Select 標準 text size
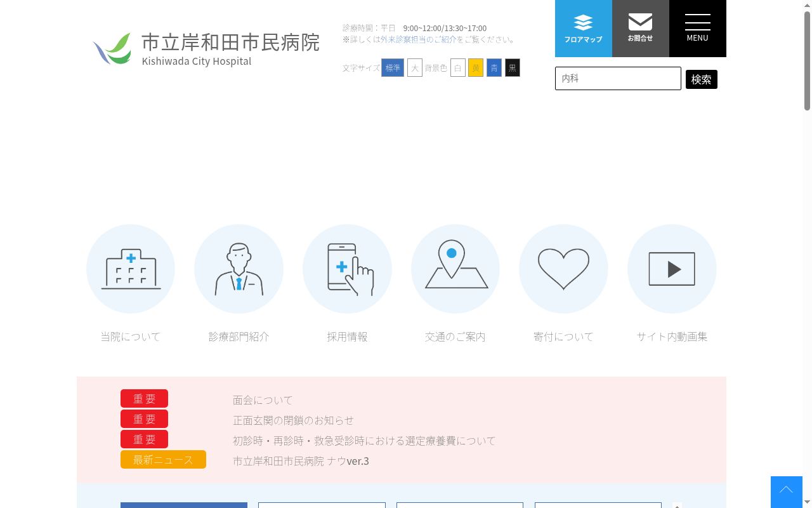Viewport: 812px width, 508px height. point(393,68)
